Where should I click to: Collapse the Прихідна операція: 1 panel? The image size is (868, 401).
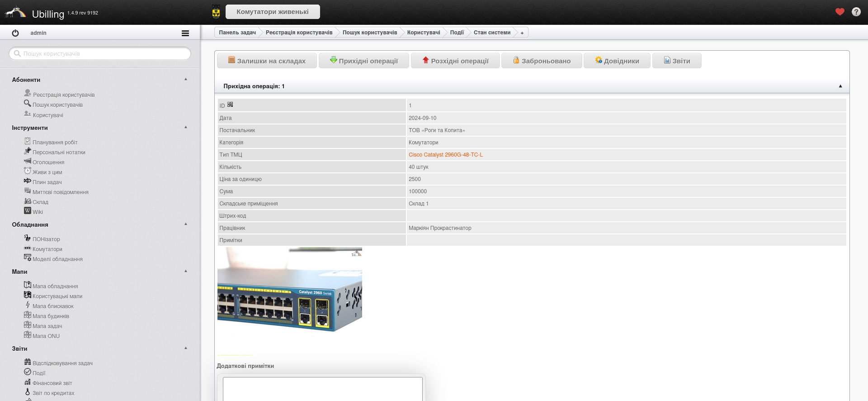click(840, 86)
